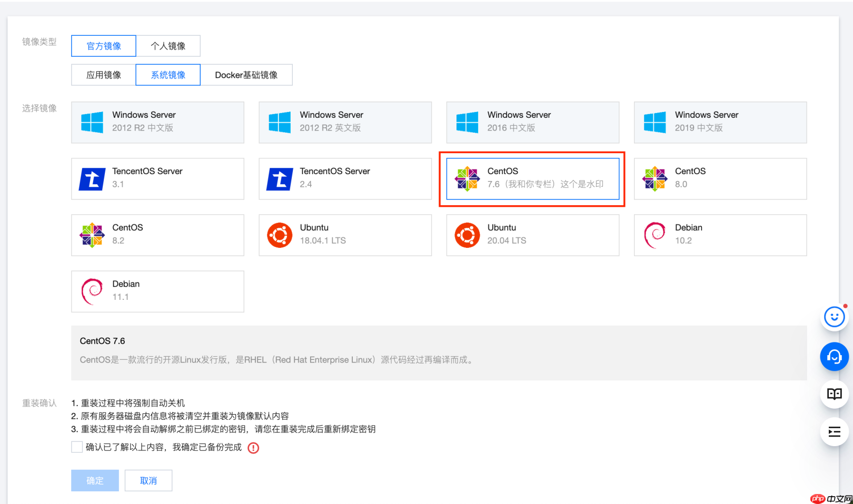Select Windows Server 2012 R2 英文版 card
853x504 pixels.
[345, 123]
